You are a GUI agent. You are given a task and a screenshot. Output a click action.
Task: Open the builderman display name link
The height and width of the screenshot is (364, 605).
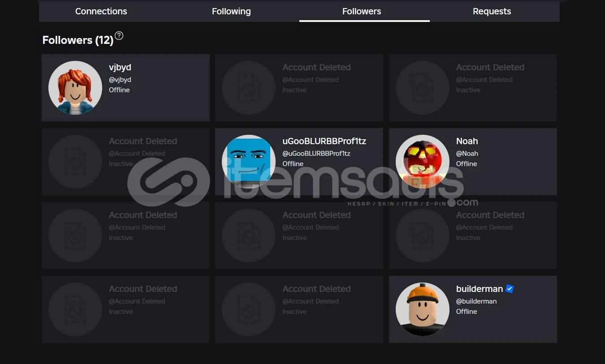(479, 289)
